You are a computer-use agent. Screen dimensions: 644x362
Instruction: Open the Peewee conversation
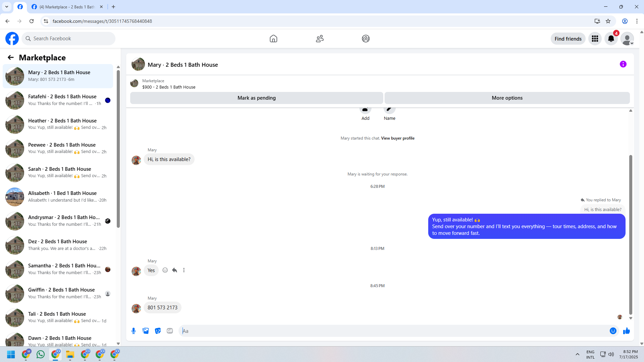tap(58, 148)
